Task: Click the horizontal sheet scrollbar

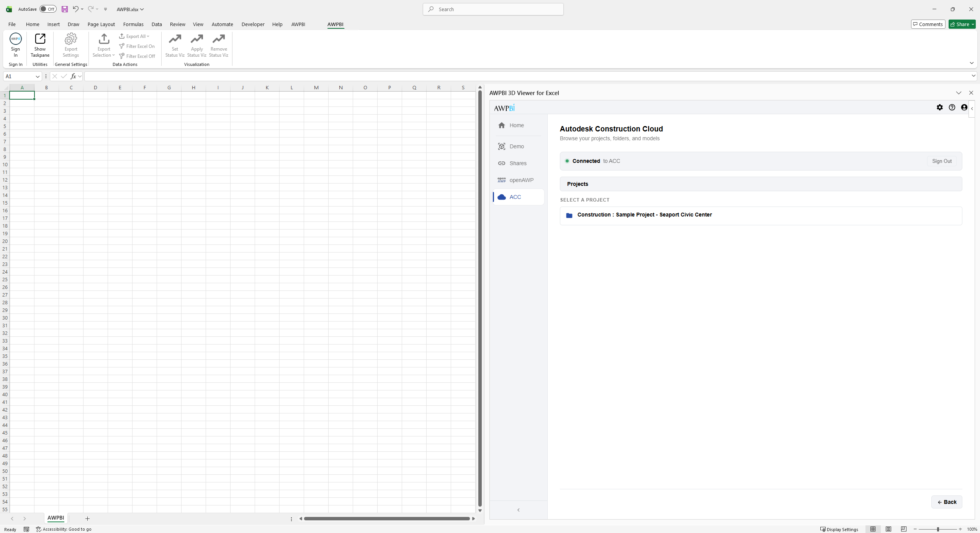Action: pyautogui.click(x=387, y=518)
